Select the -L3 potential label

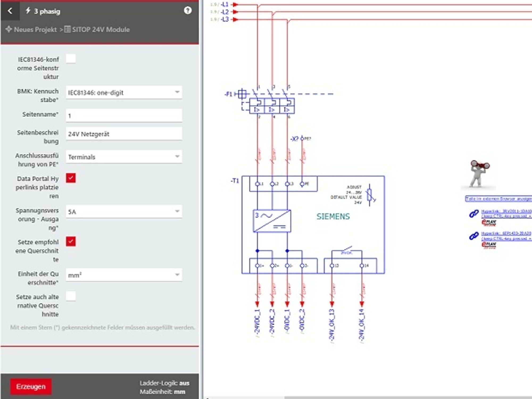click(225, 19)
